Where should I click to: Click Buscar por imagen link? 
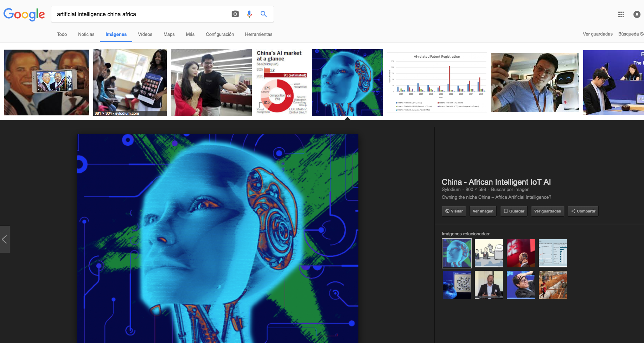[510, 189]
